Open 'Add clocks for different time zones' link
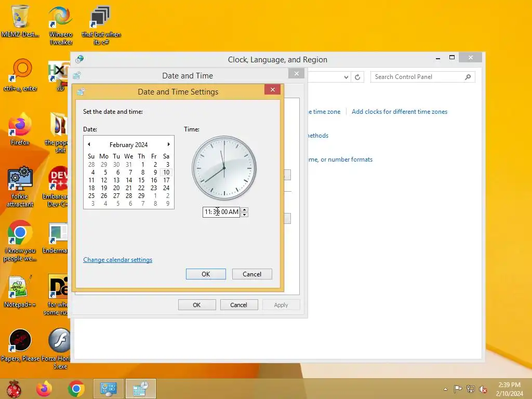The height and width of the screenshot is (399, 532). point(400,112)
